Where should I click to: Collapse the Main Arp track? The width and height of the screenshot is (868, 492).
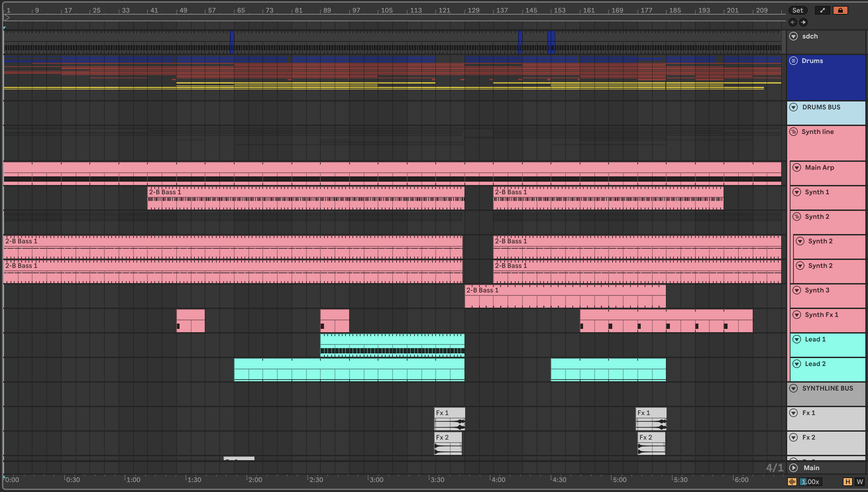[x=797, y=168]
